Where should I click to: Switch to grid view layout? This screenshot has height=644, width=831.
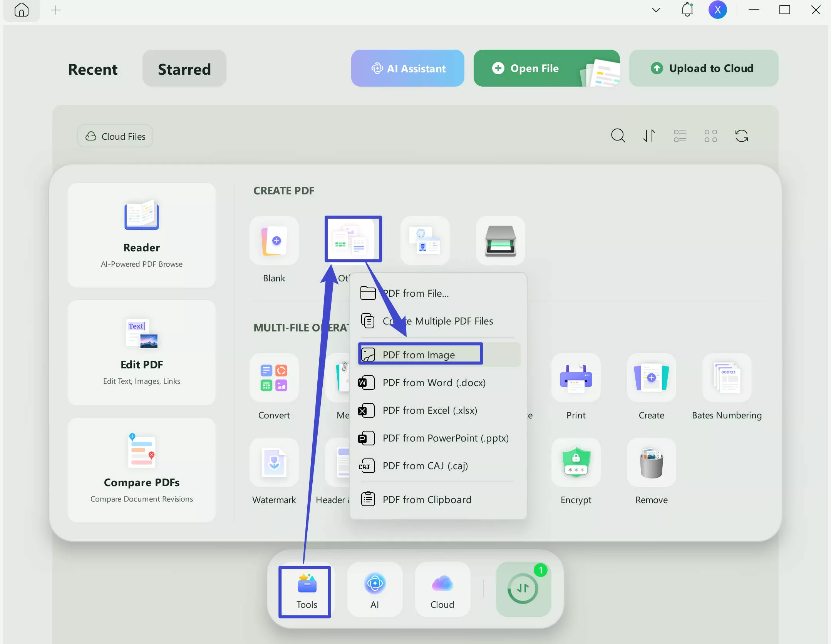click(x=710, y=136)
